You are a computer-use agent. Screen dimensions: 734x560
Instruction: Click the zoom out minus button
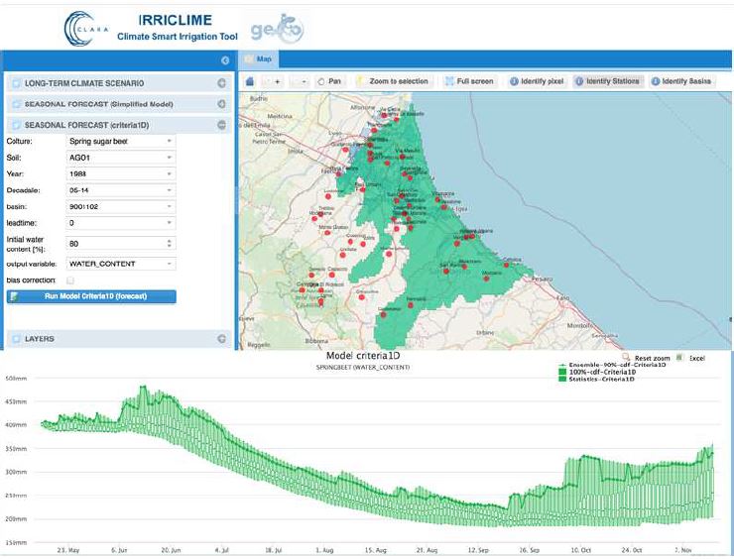click(x=304, y=81)
